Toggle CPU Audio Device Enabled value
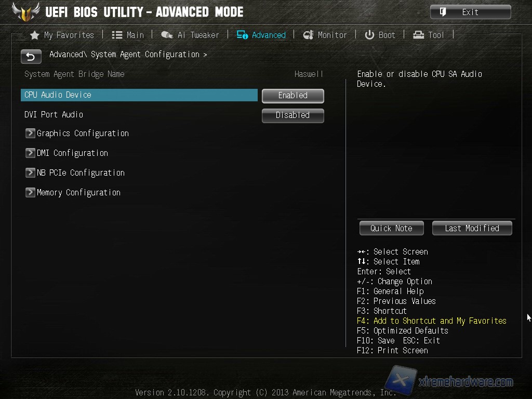 point(293,96)
